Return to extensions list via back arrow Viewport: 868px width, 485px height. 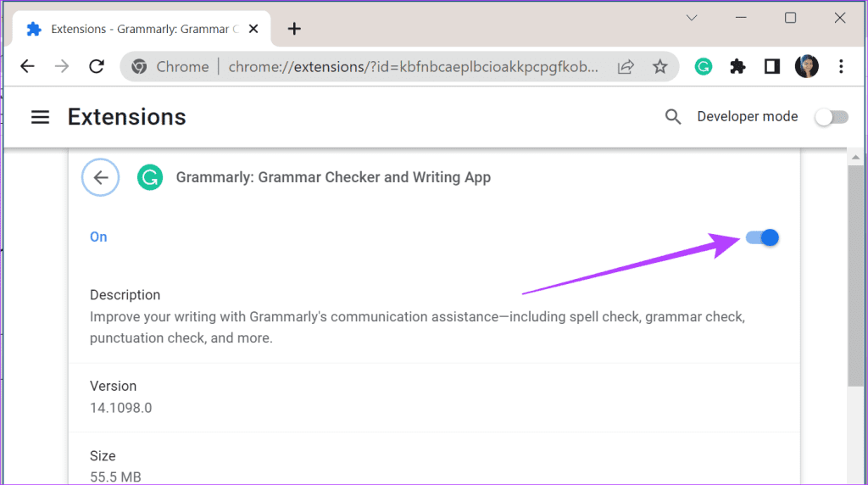tap(100, 177)
